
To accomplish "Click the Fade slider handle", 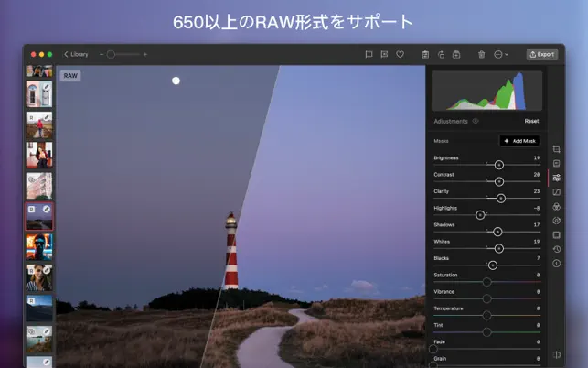I will coord(433,349).
